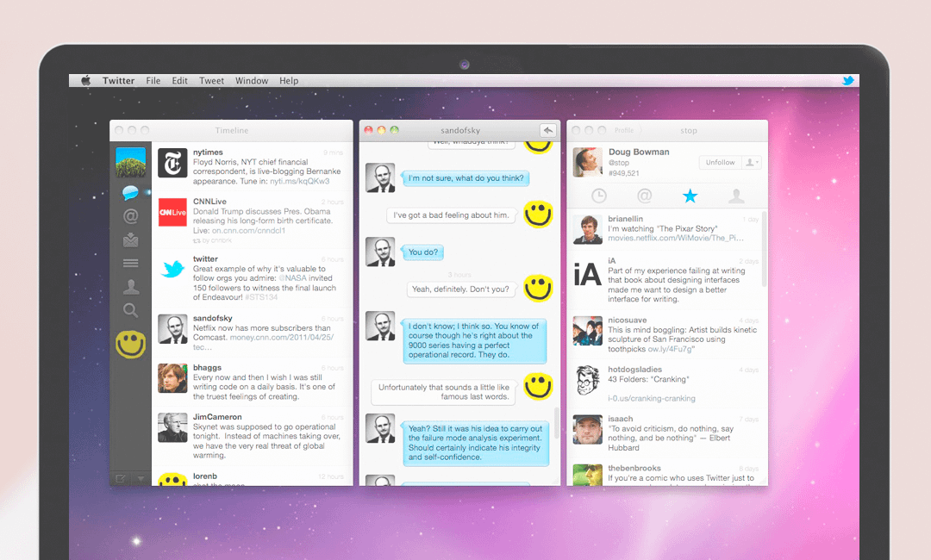This screenshot has height=560, width=931.
Task: Open movies.netflix.com link in brianellin tweet
Action: 676,238
